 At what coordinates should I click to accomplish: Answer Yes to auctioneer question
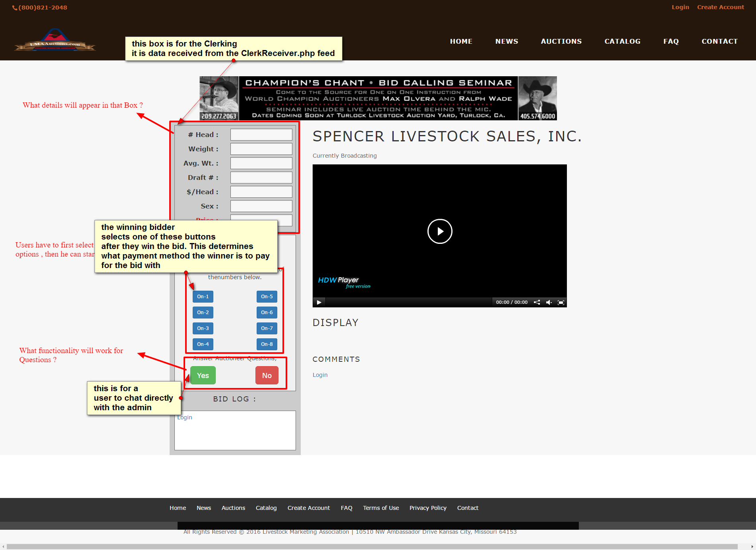pyautogui.click(x=203, y=375)
